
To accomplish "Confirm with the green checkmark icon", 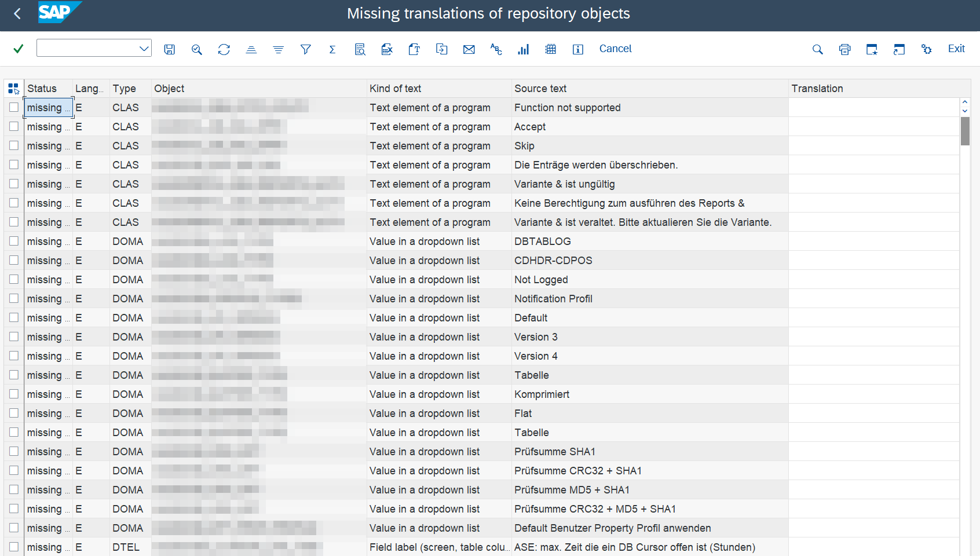I will pos(19,49).
